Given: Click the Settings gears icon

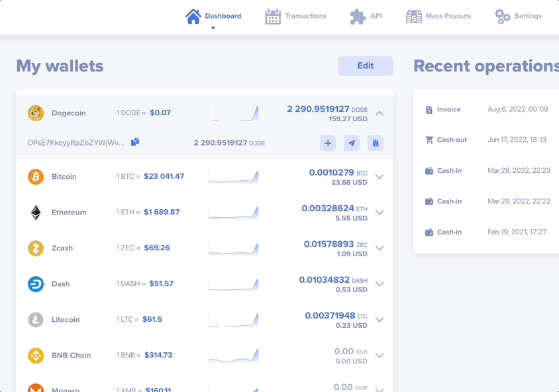Looking at the screenshot, I should (502, 17).
